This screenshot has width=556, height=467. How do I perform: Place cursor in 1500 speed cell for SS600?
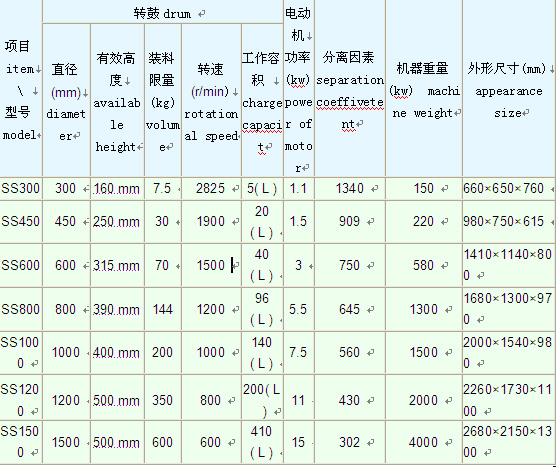click(x=211, y=265)
